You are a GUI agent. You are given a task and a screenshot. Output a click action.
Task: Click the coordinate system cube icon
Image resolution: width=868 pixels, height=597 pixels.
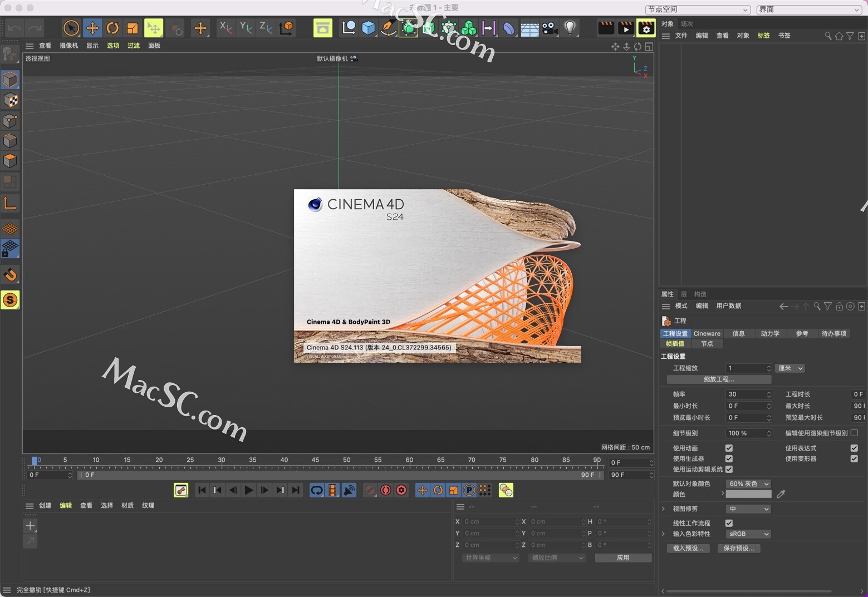(x=286, y=27)
